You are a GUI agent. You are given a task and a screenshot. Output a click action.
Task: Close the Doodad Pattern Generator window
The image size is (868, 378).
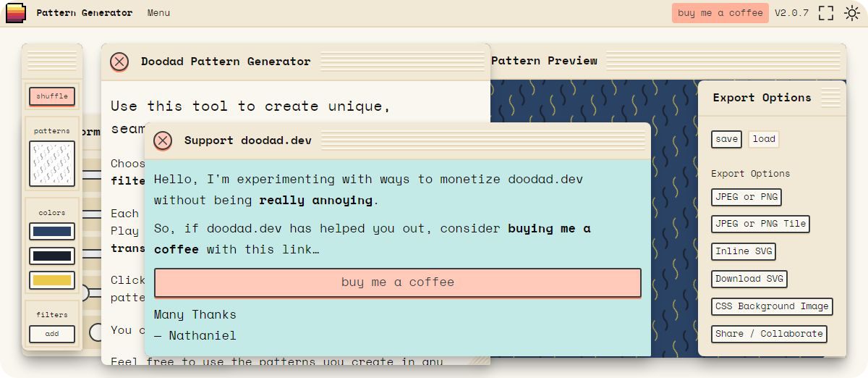click(119, 62)
